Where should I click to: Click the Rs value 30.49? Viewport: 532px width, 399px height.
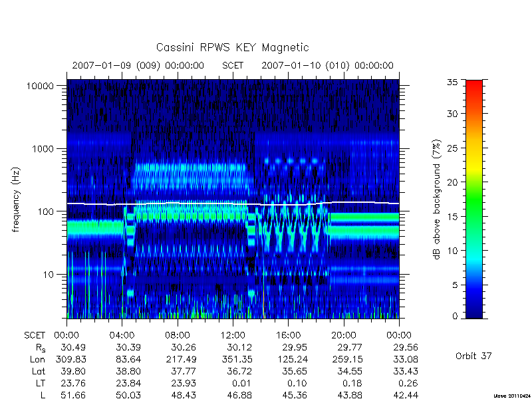(x=73, y=347)
